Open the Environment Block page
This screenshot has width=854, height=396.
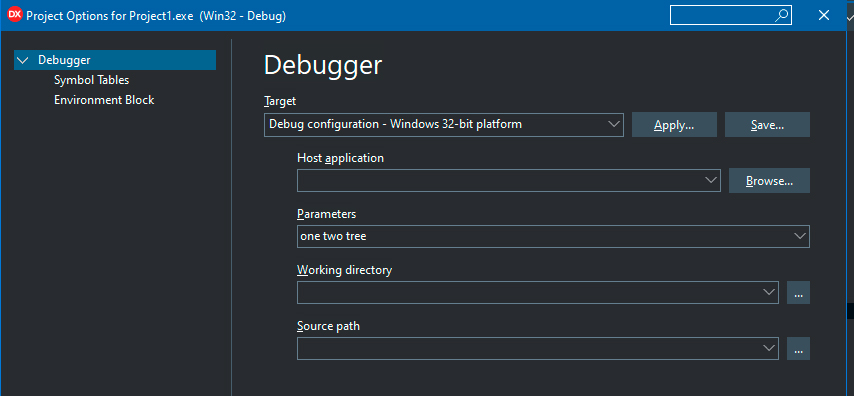(x=104, y=100)
